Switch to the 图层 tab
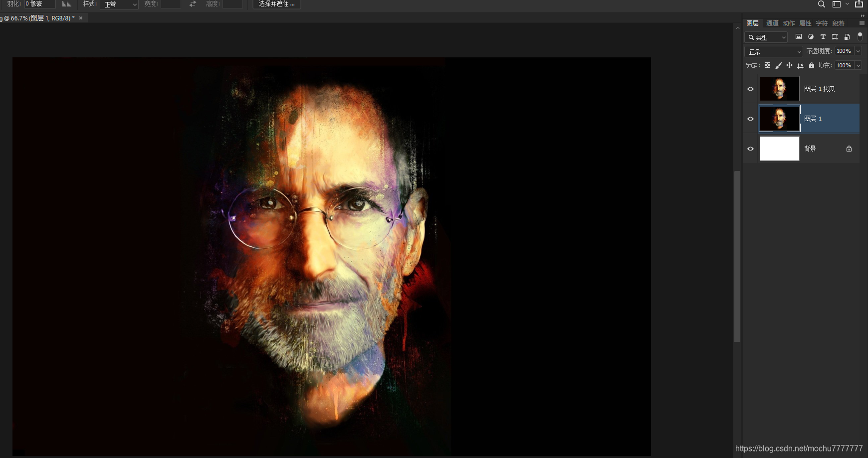This screenshot has width=868, height=458. 752,23
